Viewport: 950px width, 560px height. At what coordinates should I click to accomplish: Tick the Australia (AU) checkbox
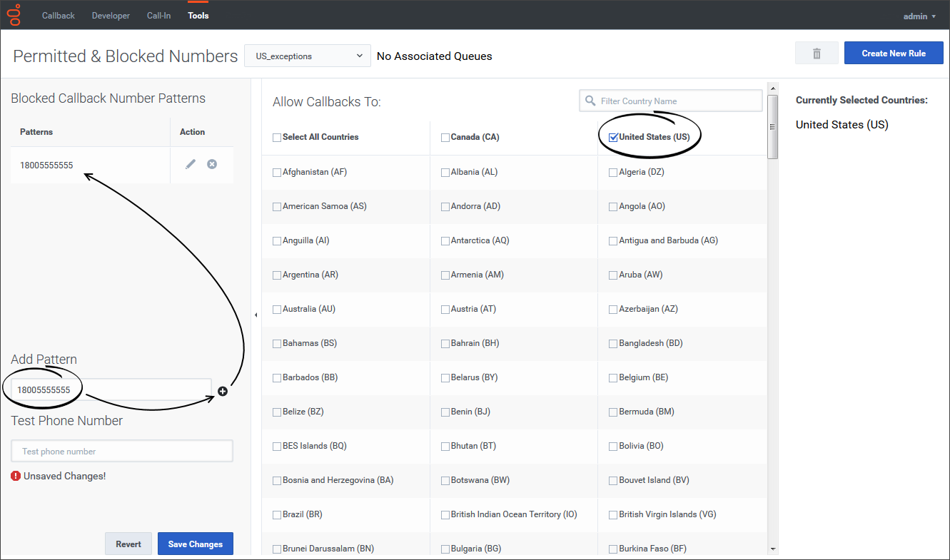(x=277, y=310)
